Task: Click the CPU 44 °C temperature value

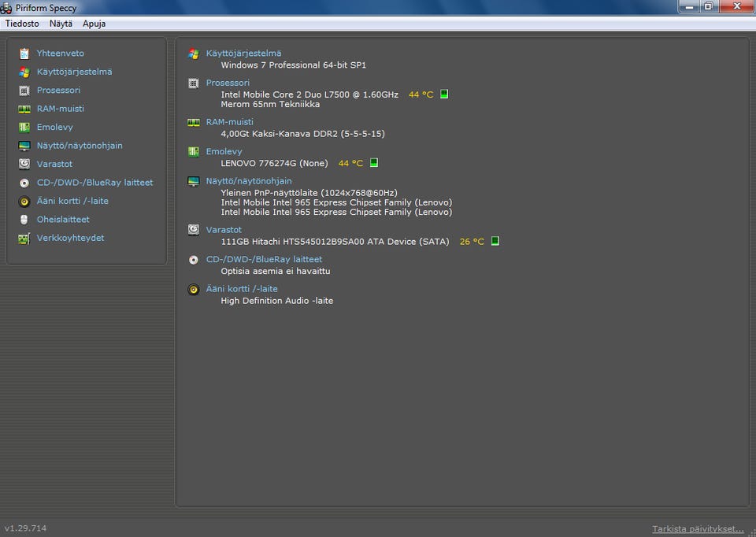Action: click(x=421, y=94)
